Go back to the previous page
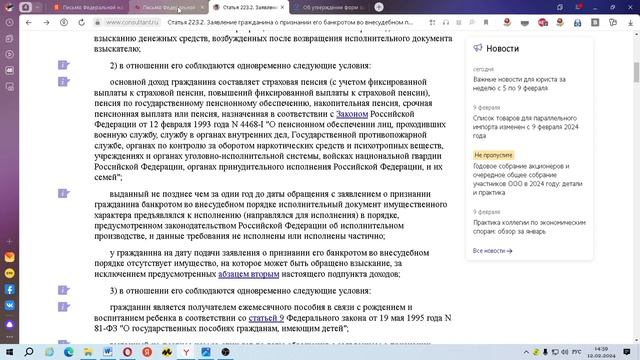The height and width of the screenshot is (360, 640). [29, 22]
